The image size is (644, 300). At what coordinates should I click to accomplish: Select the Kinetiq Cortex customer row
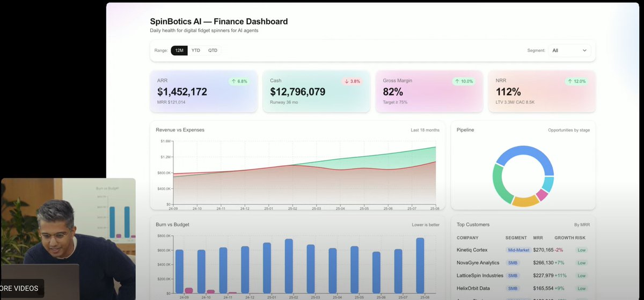coord(523,250)
